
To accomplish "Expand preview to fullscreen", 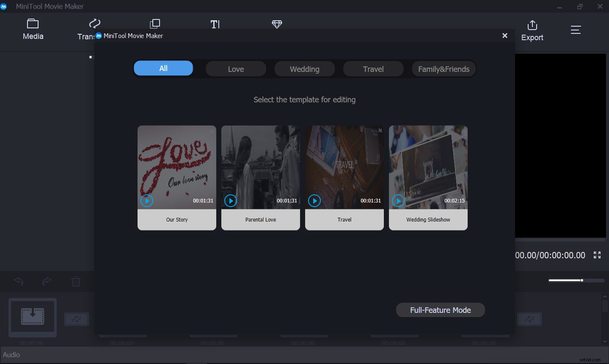I will coord(597,255).
